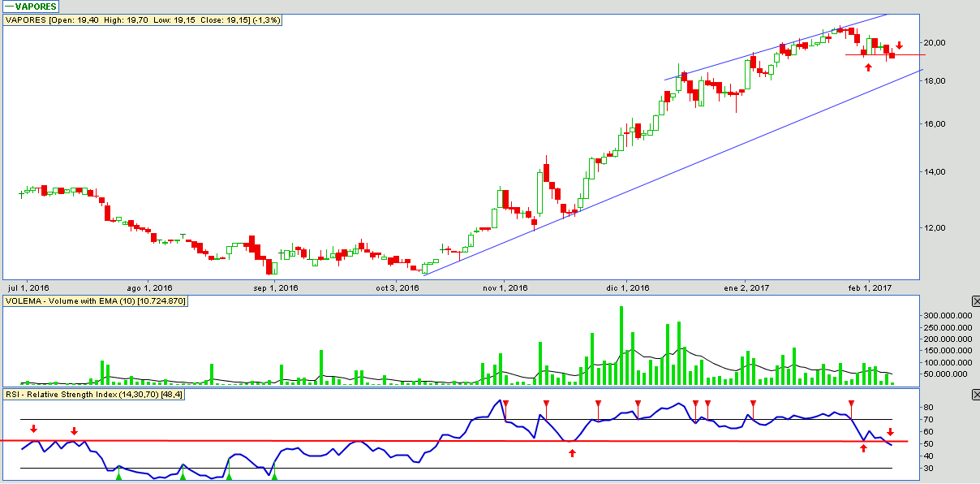The image size is (980, 484).
Task: Click the 'dic 1, 2016' date label
Action: 628,287
